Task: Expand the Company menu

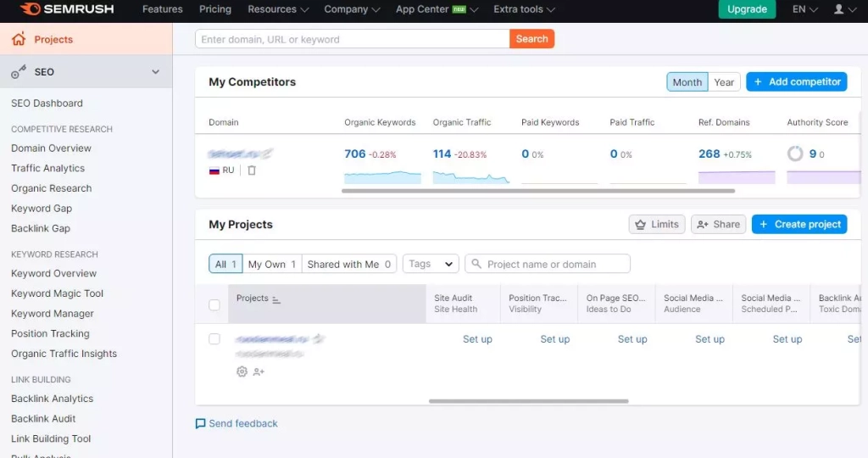Action: pos(352,8)
